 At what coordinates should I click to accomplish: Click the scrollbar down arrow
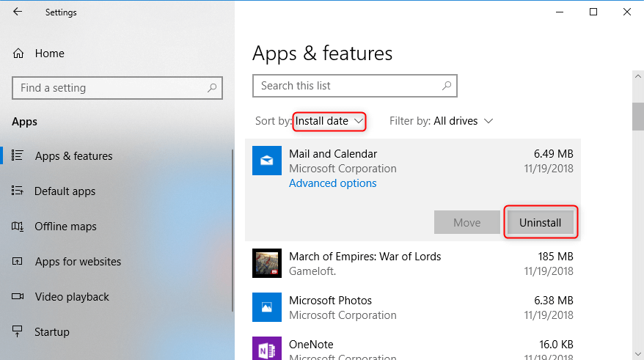(x=638, y=354)
